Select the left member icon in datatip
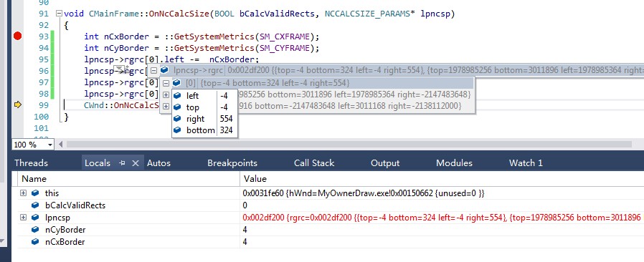The height and width of the screenshot is (262, 644). (x=177, y=95)
